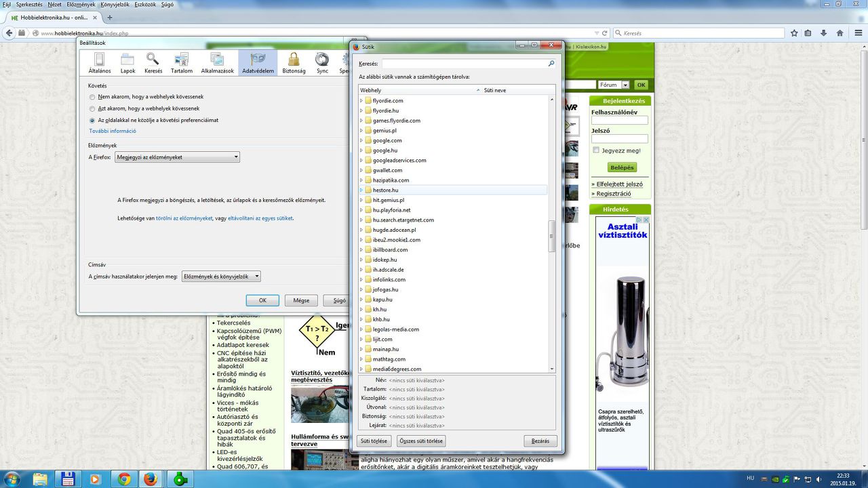Viewport: 868px width, 488px height.
Task: Close the Sütik dialog with Bezárás
Action: [x=540, y=441]
